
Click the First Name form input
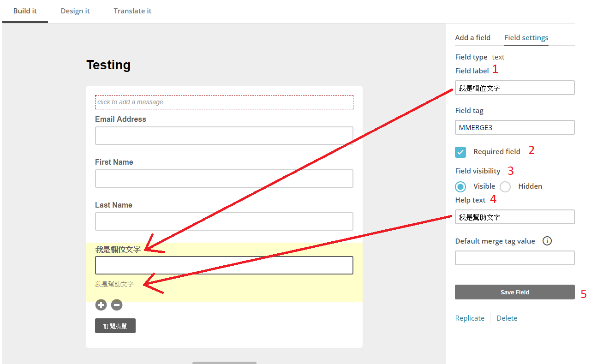click(x=224, y=179)
